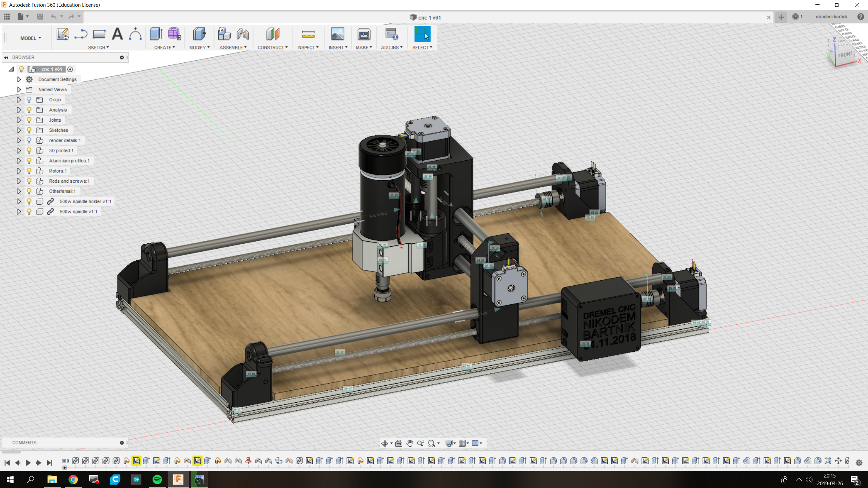
Task: Click the Pan hand icon in navigation bar
Action: [410, 443]
